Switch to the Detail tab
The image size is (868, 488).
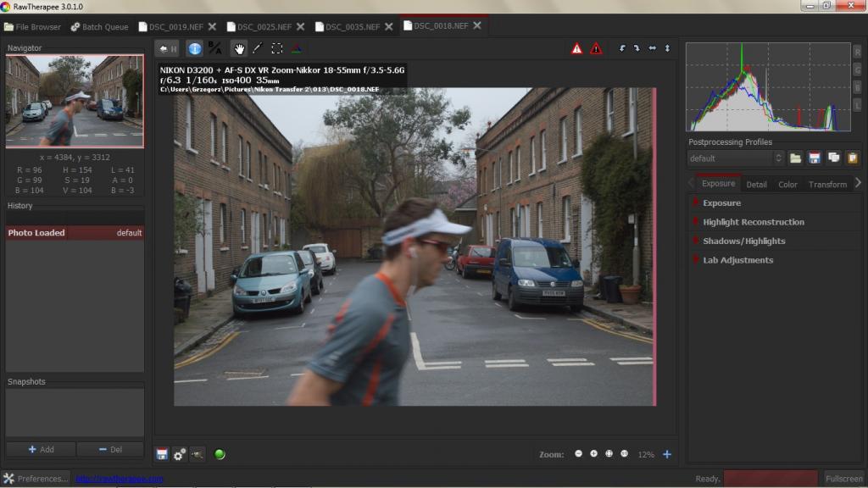(x=756, y=184)
